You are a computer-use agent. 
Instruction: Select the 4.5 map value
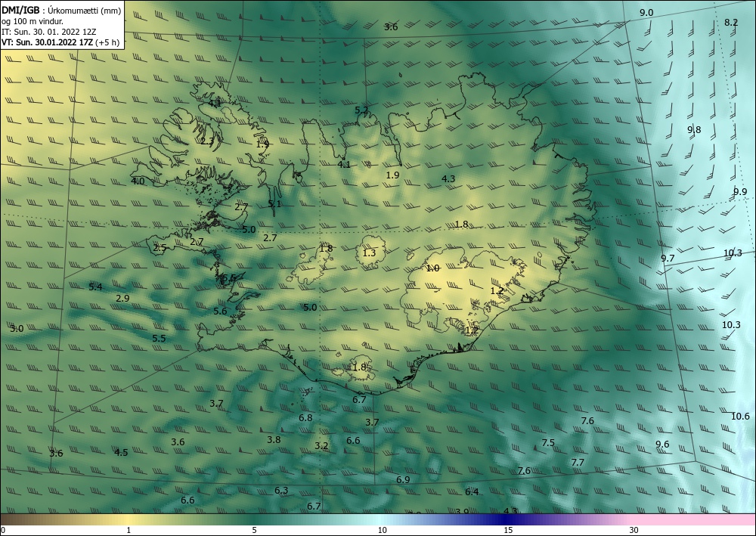coord(121,453)
